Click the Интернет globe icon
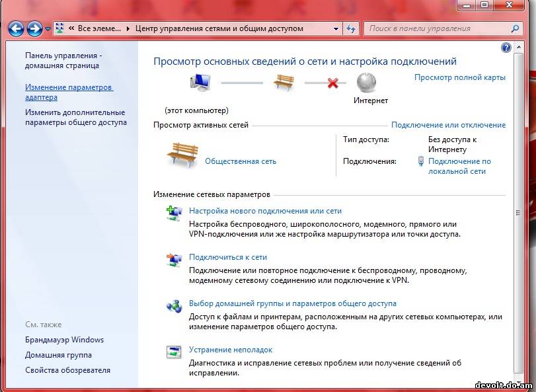 pos(366,83)
